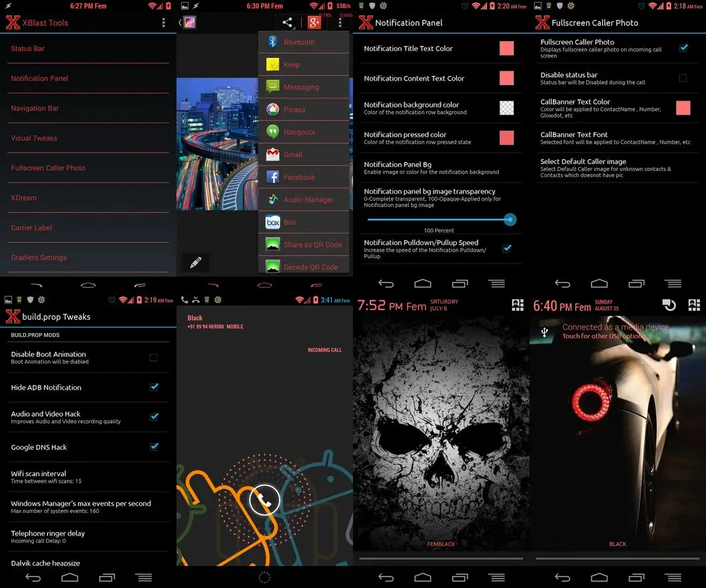
Task: Tap quick settings grid icon at 7:52 PM panel
Action: [518, 305]
